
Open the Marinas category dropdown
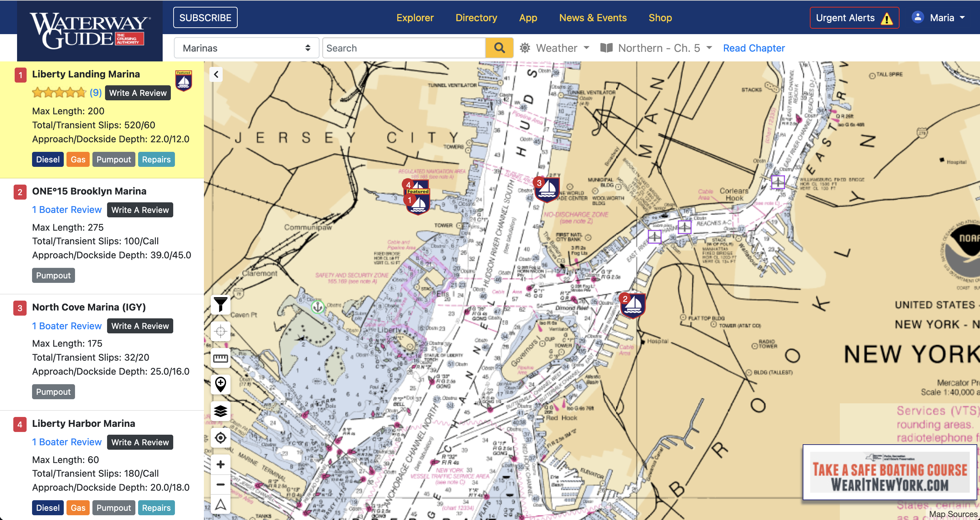[x=246, y=48]
